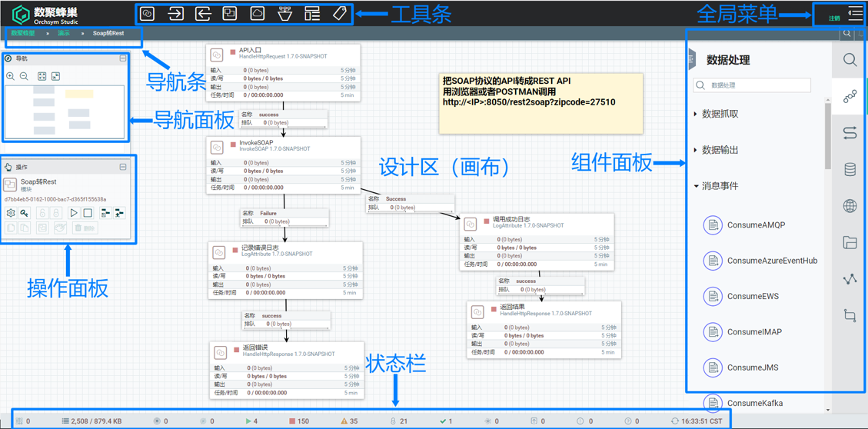The height and width of the screenshot is (429, 868).
Task: Expand the 数据输出 category
Action: coord(720,150)
